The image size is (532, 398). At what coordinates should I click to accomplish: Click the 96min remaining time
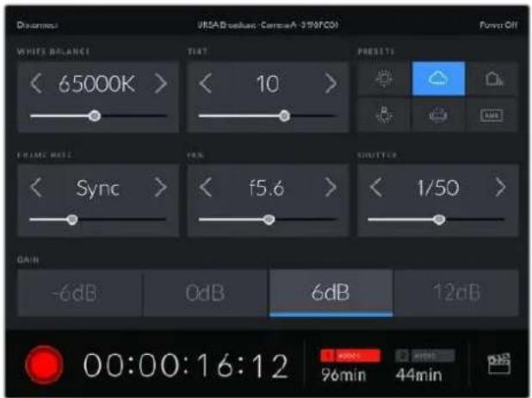coord(343,375)
